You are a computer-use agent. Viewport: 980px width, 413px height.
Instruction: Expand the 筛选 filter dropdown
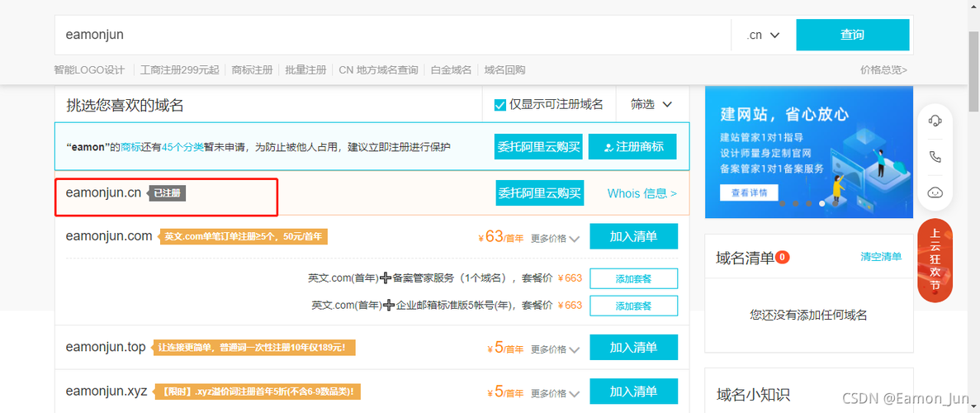[651, 105]
